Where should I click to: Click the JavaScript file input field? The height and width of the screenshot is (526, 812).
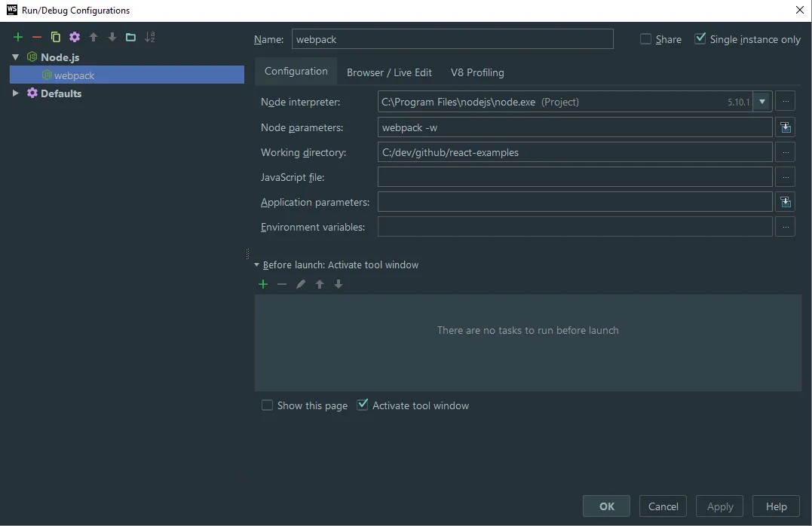coord(575,177)
